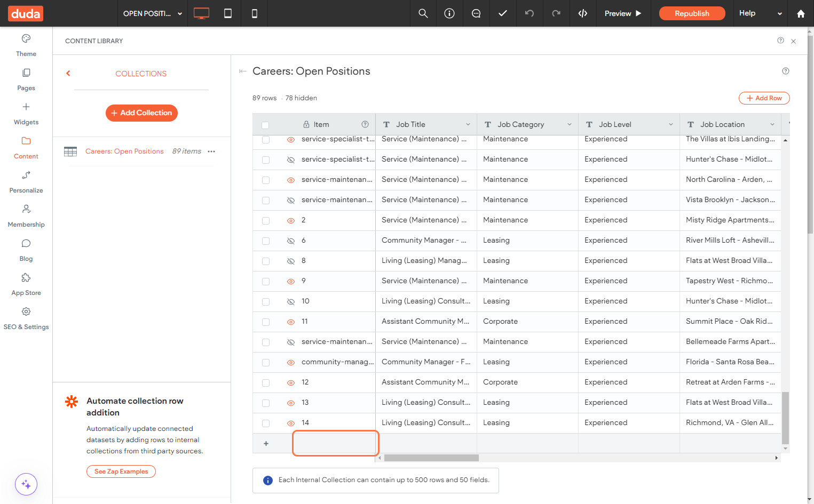This screenshot has height=504, width=814.
Task: Click the Add Row button
Action: click(x=764, y=98)
